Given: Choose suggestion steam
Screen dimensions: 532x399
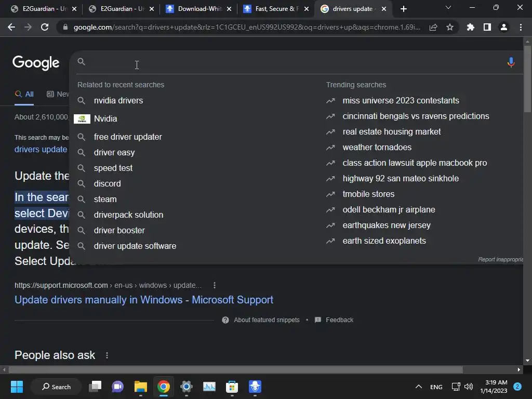Looking at the screenshot, I should 105,199.
